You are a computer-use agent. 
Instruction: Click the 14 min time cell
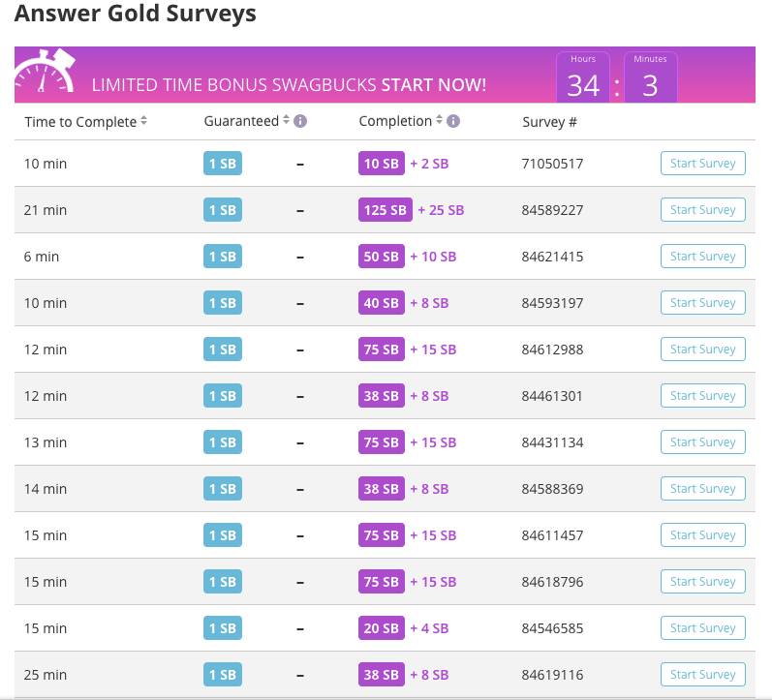(x=46, y=489)
